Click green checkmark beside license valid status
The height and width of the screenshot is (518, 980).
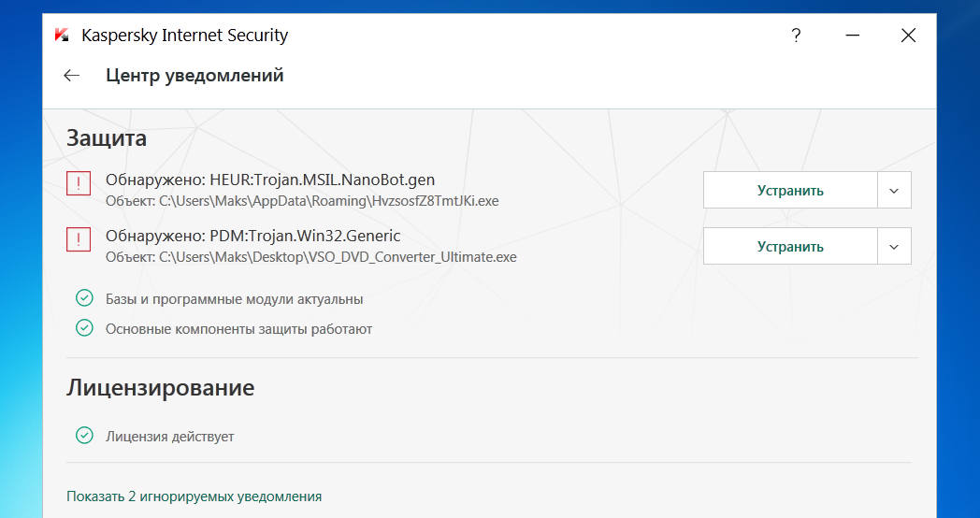coord(84,436)
